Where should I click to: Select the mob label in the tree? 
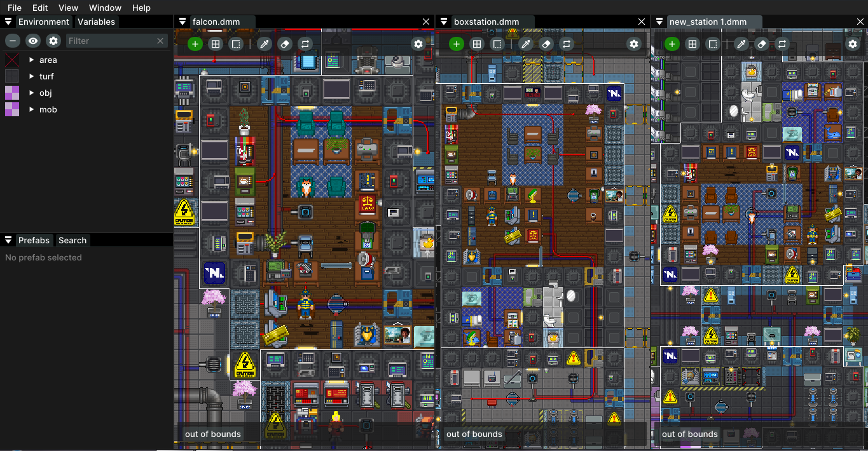pyautogui.click(x=48, y=109)
